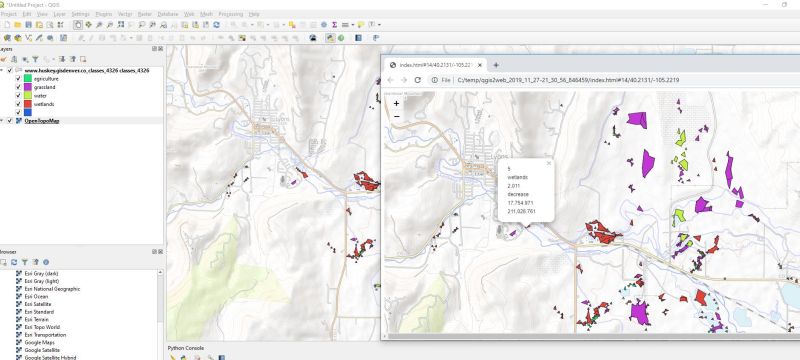Uncheck the agriculture class checkbox
This screenshot has width=800, height=360.
pyautogui.click(x=18, y=79)
